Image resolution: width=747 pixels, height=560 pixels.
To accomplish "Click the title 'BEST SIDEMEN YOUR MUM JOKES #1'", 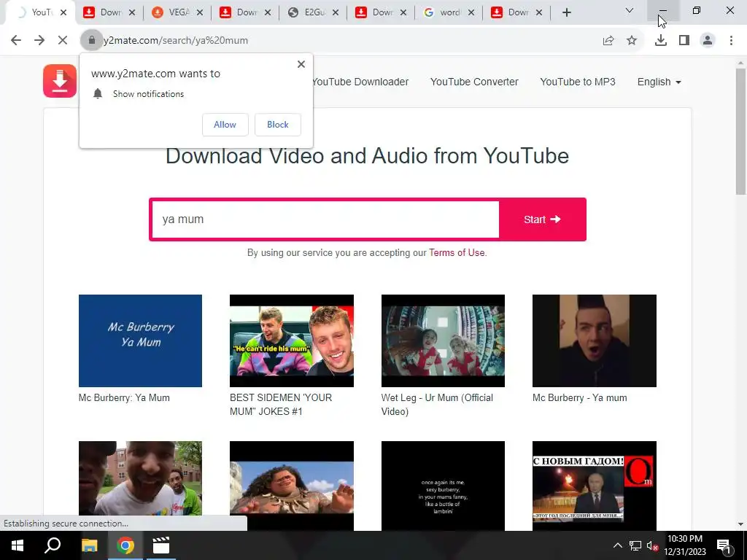I will point(281,404).
